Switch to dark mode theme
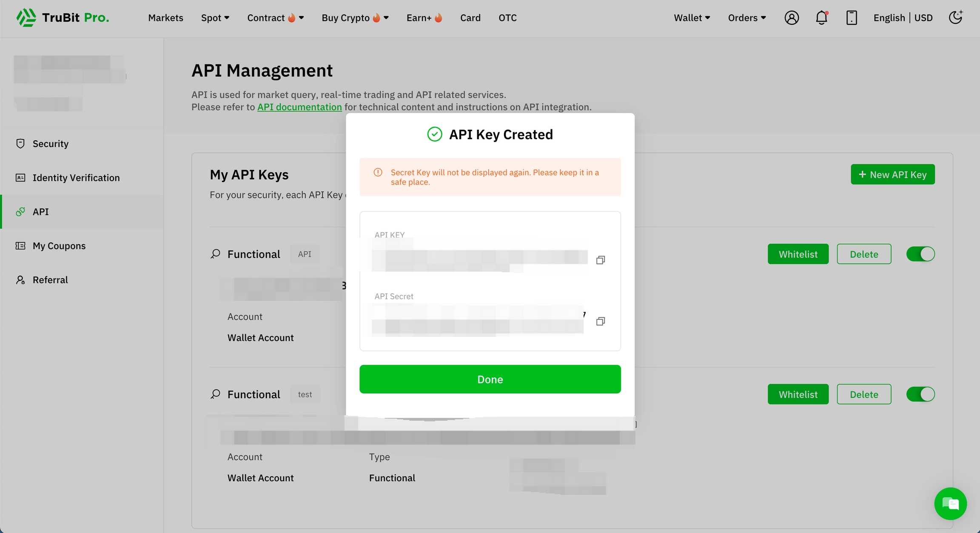 click(955, 17)
